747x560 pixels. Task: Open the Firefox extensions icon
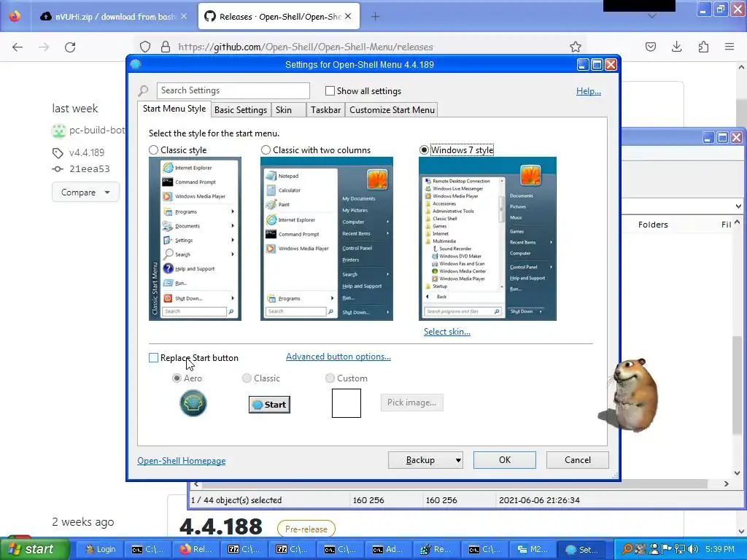coord(703,47)
